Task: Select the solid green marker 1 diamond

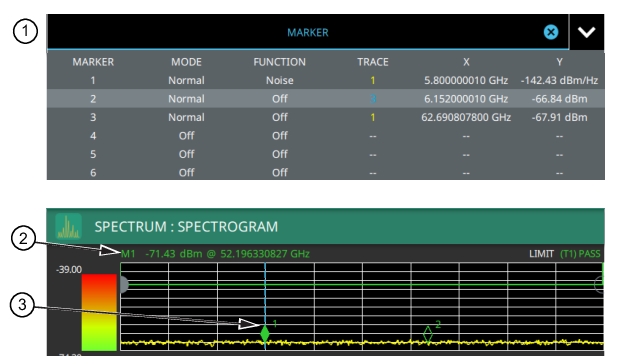Action: point(265,334)
